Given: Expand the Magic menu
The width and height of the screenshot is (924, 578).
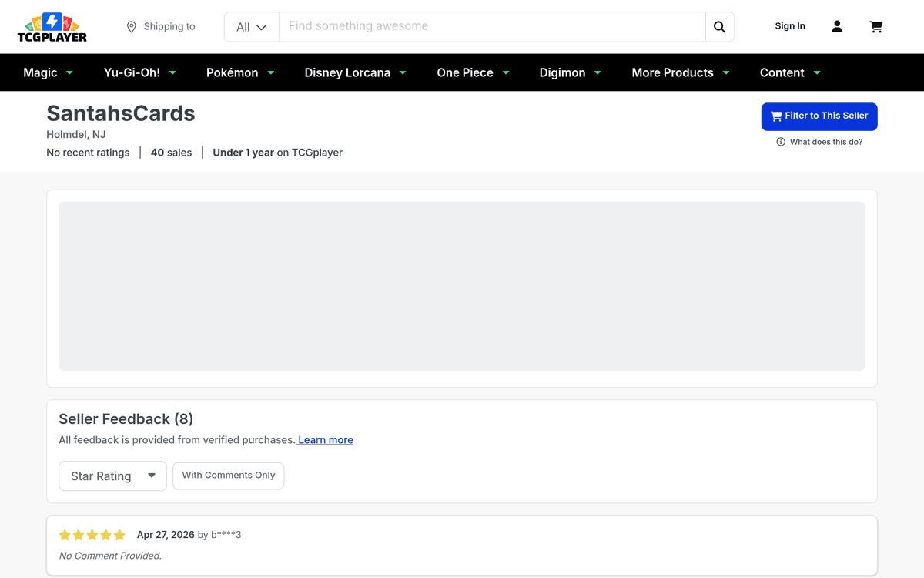Looking at the screenshot, I should (x=49, y=72).
